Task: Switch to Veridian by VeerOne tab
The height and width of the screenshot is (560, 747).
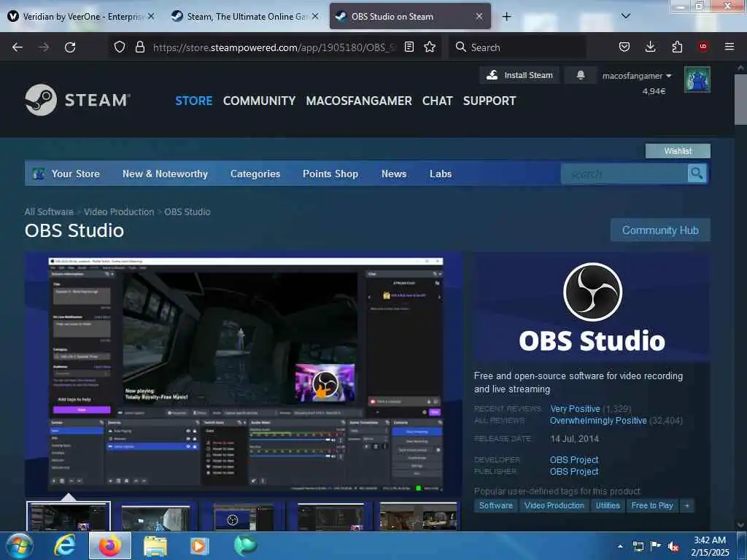Action: click(82, 16)
